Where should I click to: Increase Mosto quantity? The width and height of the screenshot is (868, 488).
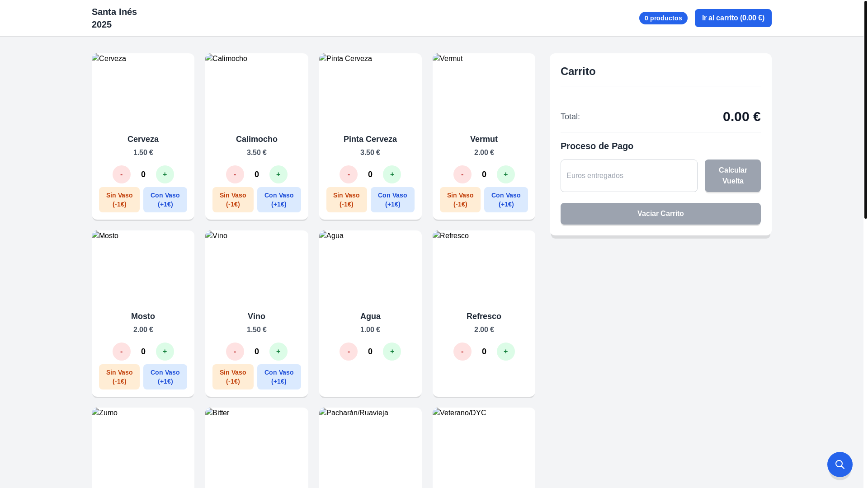click(165, 352)
